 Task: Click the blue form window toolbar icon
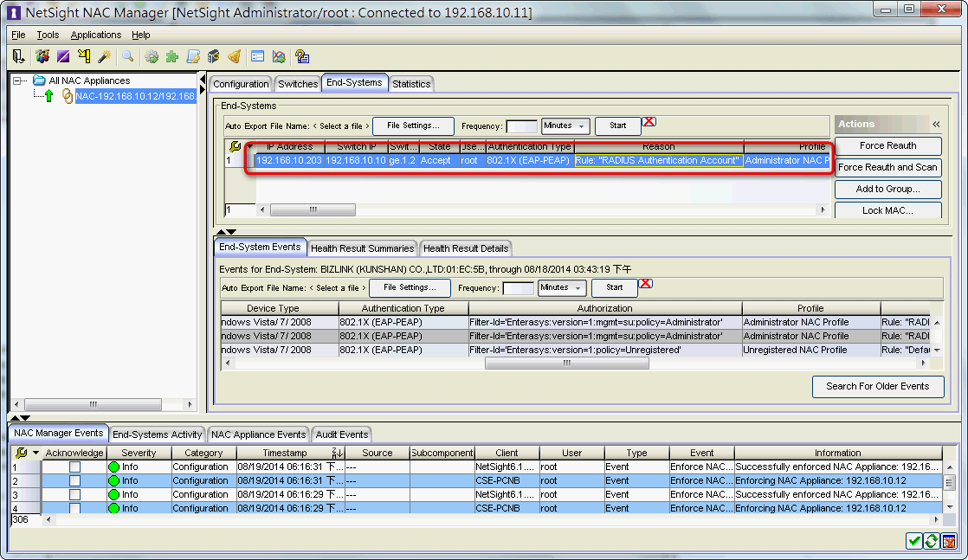[x=257, y=57]
